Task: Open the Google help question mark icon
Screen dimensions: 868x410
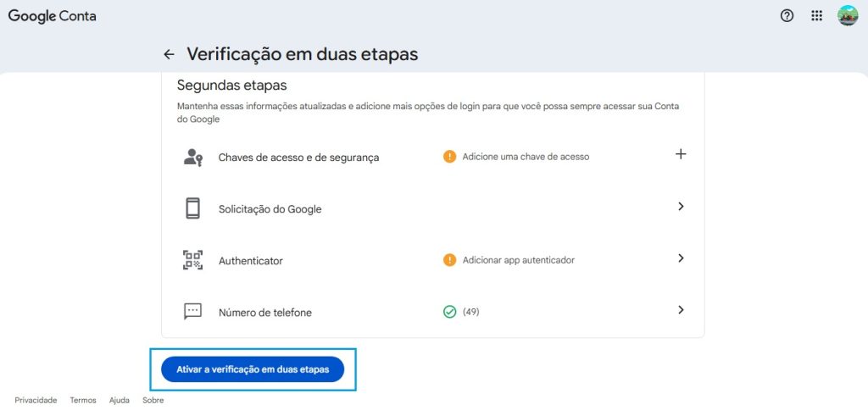Action: [787, 15]
